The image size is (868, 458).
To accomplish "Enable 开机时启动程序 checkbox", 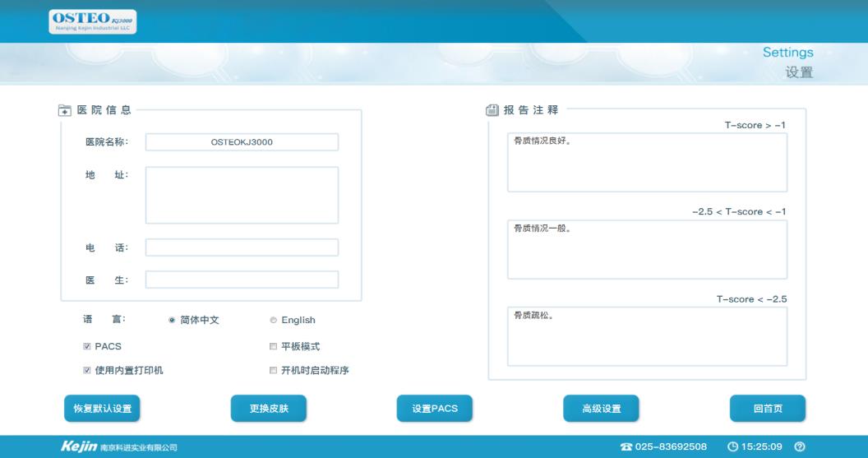I will pyautogui.click(x=274, y=370).
